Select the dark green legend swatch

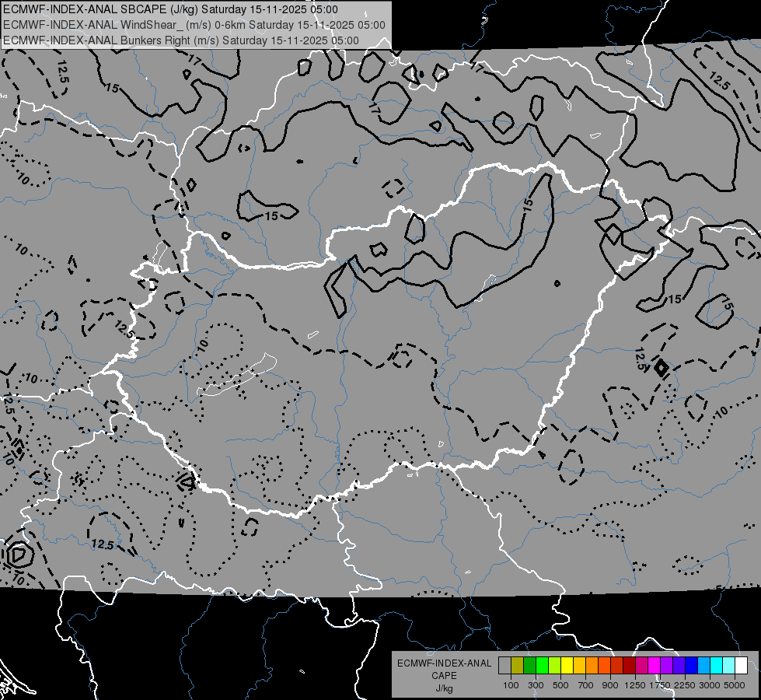click(x=529, y=666)
